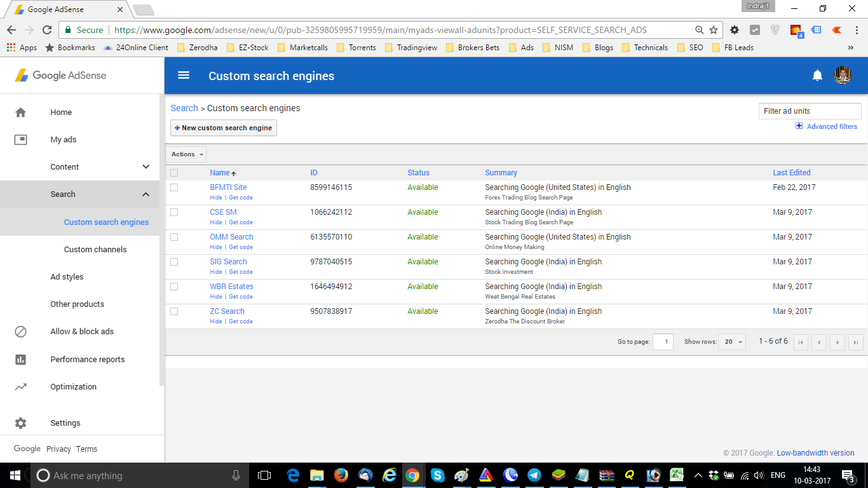Click the notifications bell icon
The width and height of the screenshot is (868, 488).
coord(817,76)
